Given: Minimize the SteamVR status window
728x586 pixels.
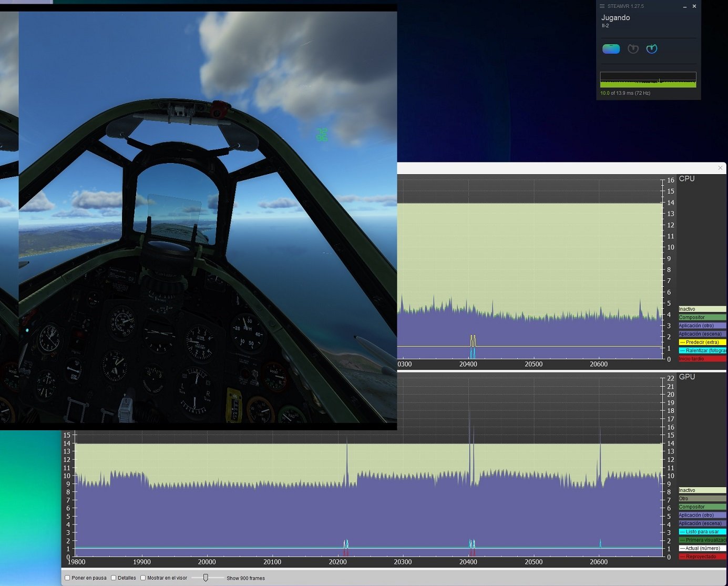Looking at the screenshot, I should coord(685,6).
